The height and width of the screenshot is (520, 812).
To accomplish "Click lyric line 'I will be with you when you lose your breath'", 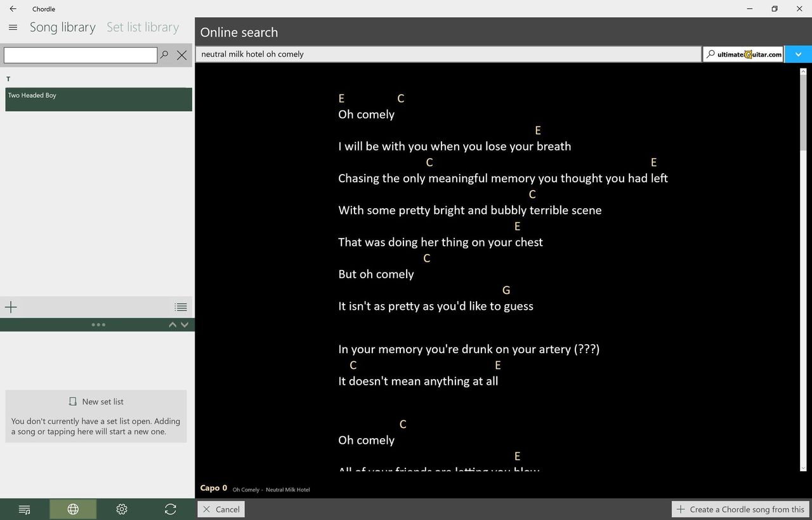I will 454,146.
